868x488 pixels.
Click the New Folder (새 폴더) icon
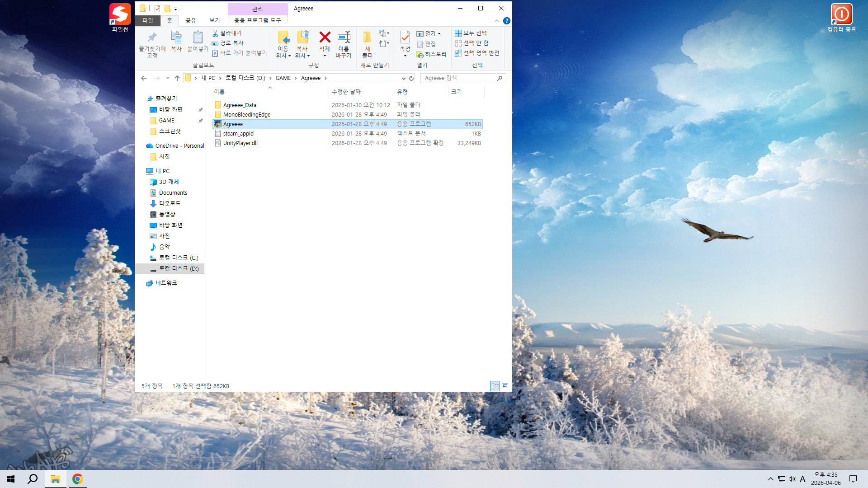[367, 38]
